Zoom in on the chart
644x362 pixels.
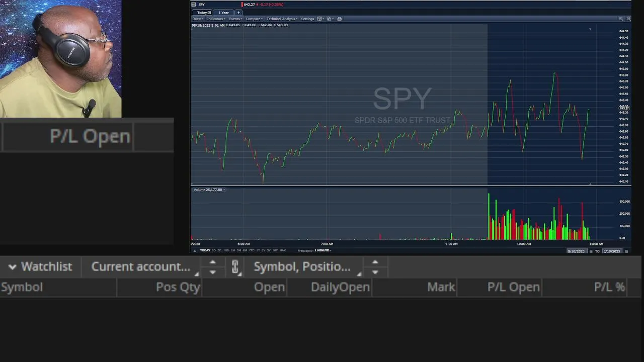point(621,19)
